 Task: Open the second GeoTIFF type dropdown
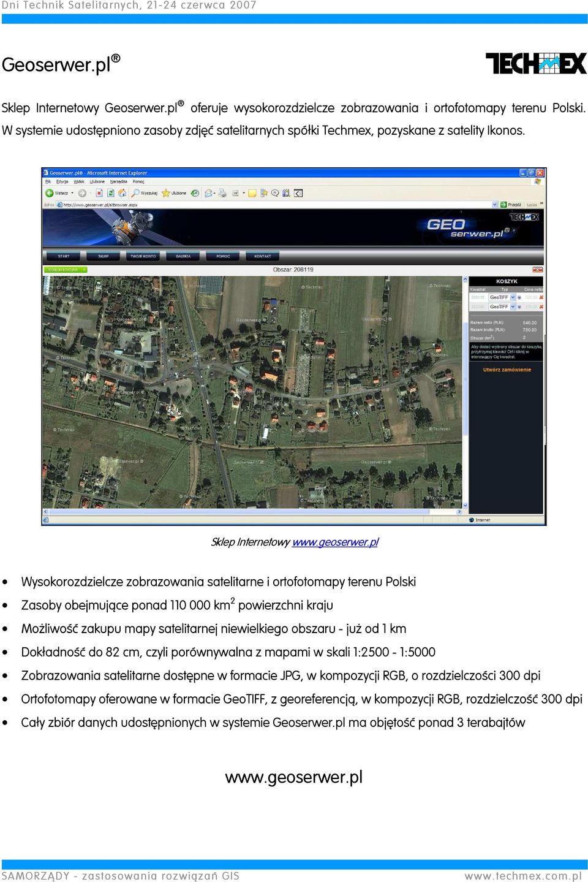point(513,306)
